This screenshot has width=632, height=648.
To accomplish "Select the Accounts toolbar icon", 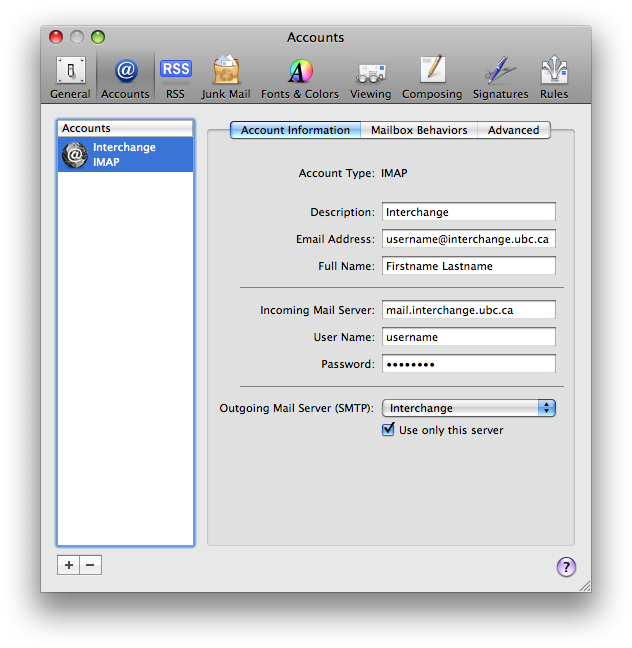I will pos(125,77).
